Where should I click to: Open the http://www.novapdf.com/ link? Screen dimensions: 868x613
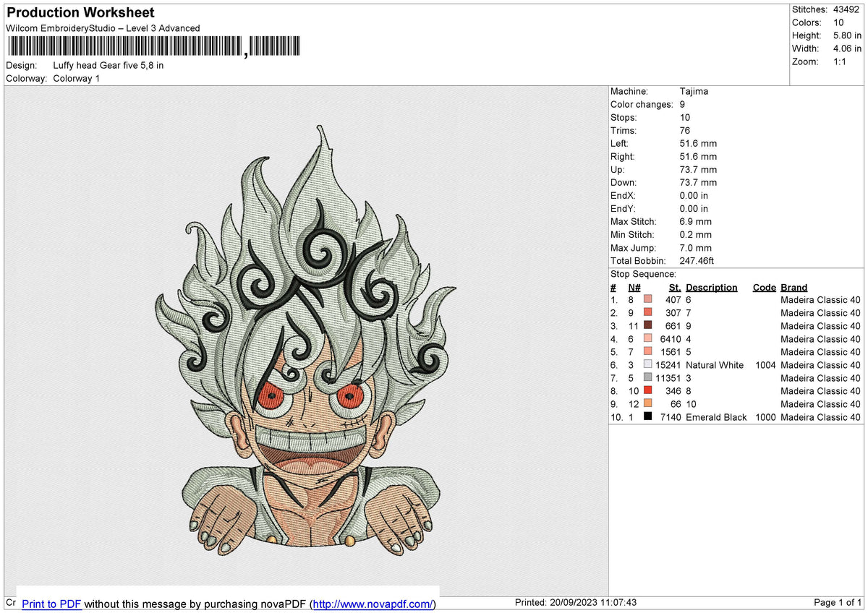pos(374,604)
